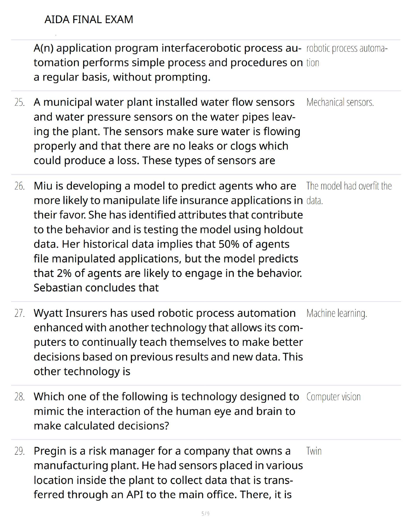The width and height of the screenshot is (411, 532).
Task: Click the Pregin risk manager question text
Action: 168,473
